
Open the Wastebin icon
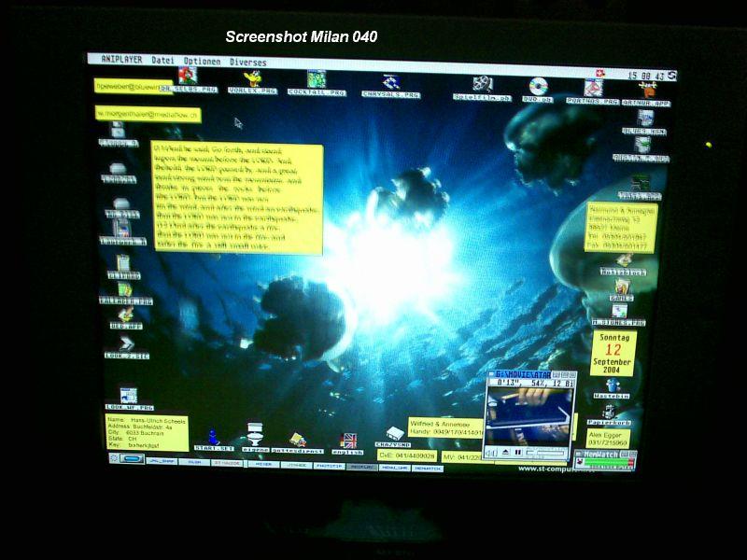tap(612, 385)
